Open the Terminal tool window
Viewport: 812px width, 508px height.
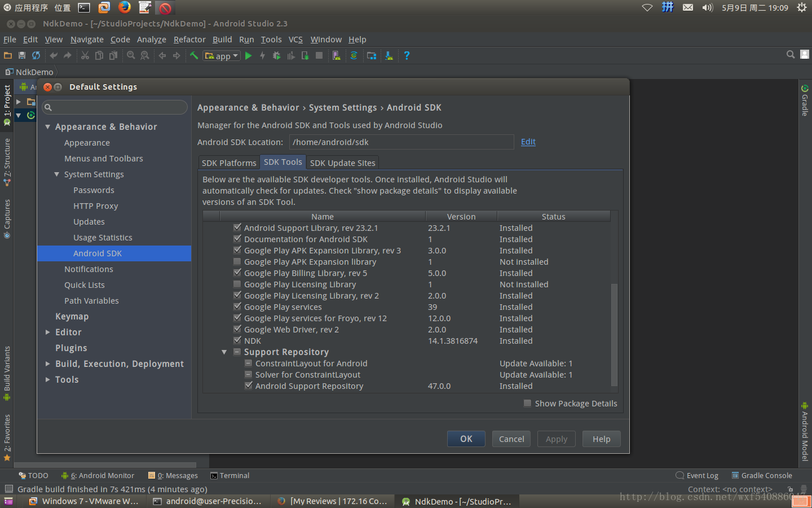click(230, 475)
